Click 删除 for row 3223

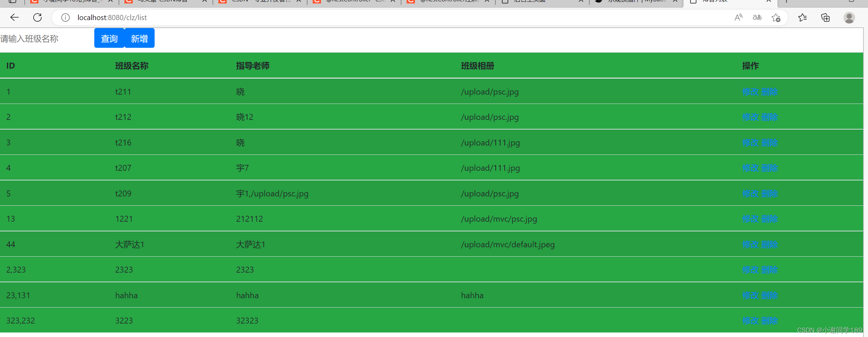770,321
